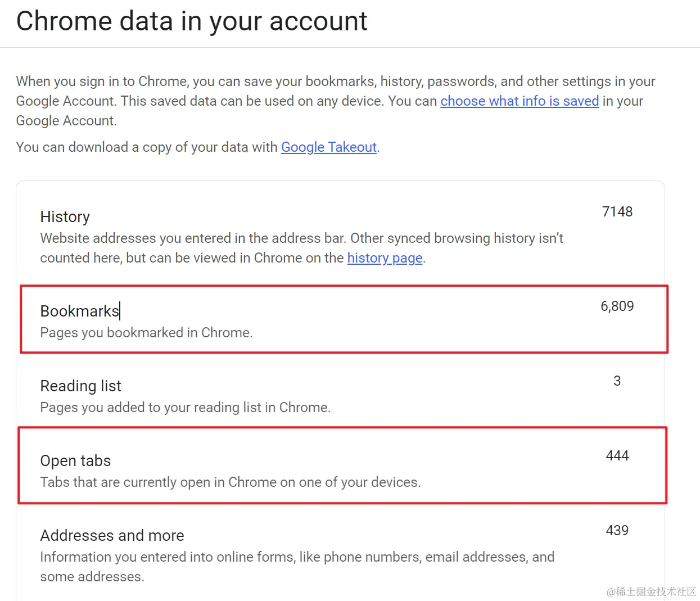Select the Reading list heading
The height and width of the screenshot is (601, 700).
point(80,386)
